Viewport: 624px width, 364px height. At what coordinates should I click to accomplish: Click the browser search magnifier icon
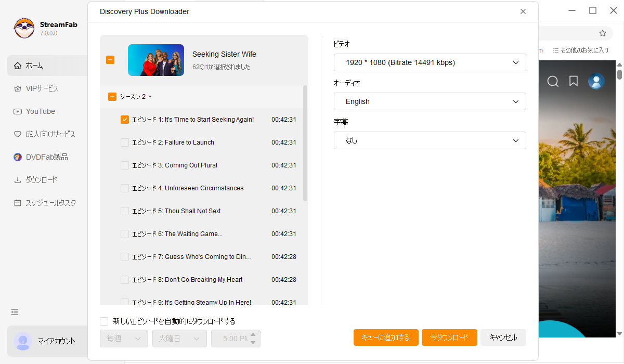click(553, 81)
